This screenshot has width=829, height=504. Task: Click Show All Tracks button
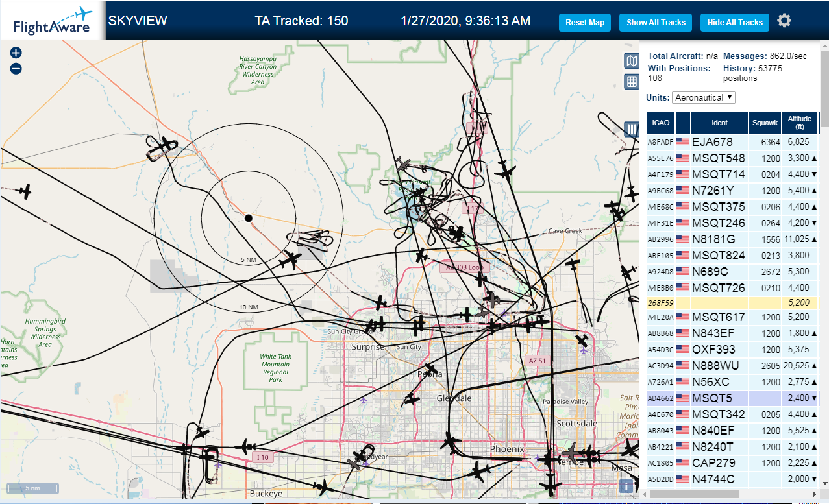[x=656, y=23]
